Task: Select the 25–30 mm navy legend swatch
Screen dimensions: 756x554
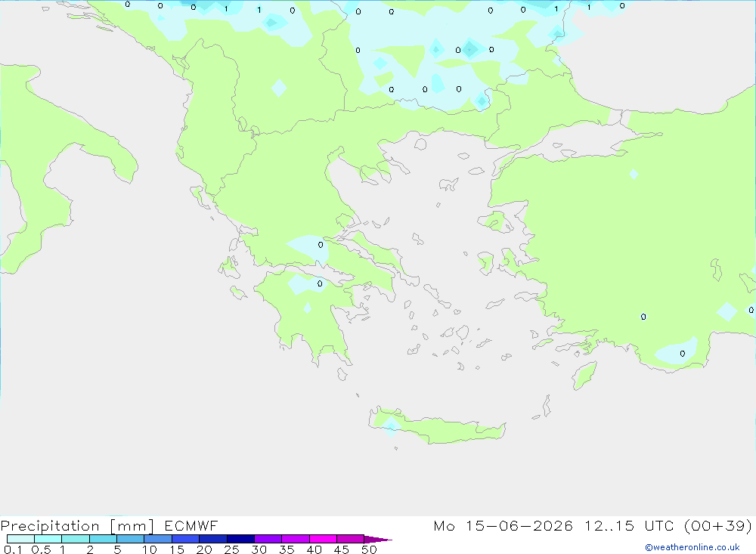Action: [x=240, y=539]
